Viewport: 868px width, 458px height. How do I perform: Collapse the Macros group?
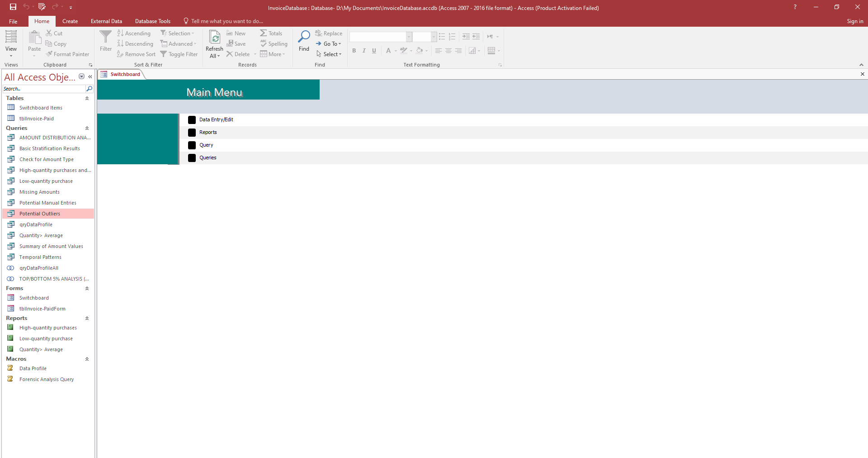point(87,359)
